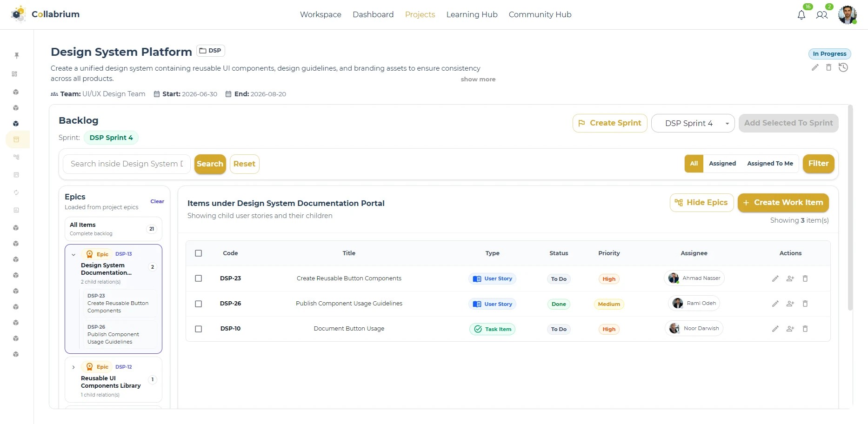Click the Create Sprint button

point(610,123)
